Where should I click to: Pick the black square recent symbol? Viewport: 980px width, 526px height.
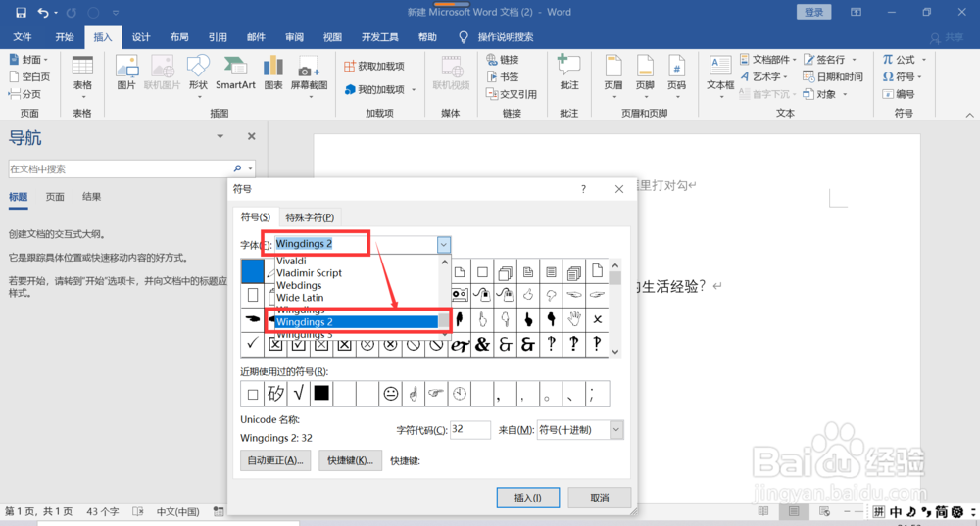click(321, 394)
